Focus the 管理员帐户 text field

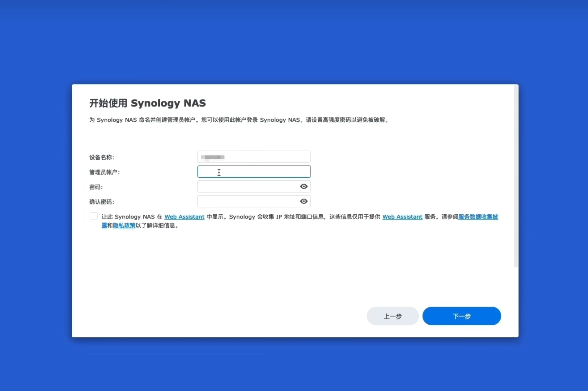coord(254,172)
